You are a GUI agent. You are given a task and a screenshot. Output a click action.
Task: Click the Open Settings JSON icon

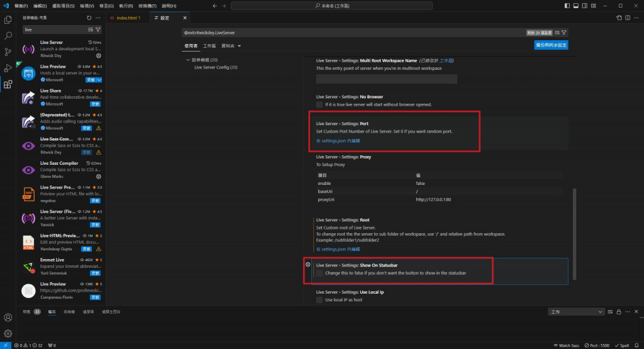point(619,18)
